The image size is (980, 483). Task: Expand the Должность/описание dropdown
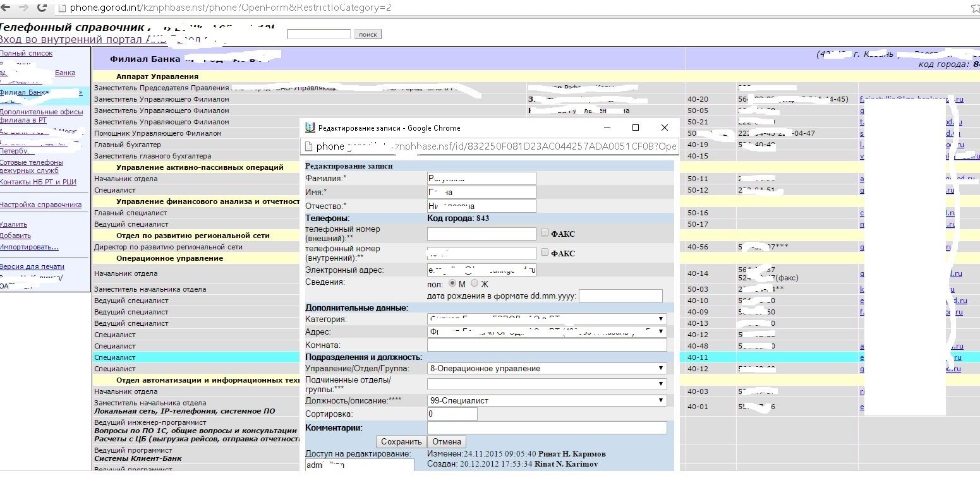547,400
